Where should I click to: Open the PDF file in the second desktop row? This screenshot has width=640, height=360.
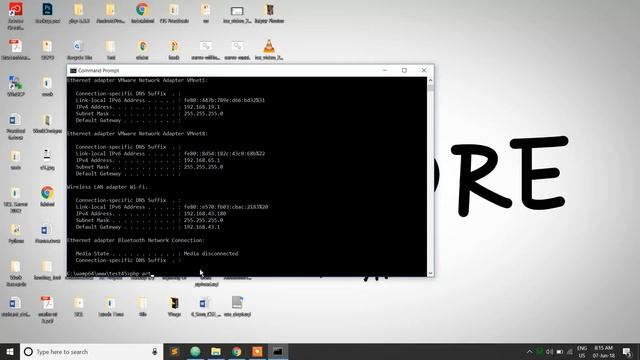coord(16,46)
